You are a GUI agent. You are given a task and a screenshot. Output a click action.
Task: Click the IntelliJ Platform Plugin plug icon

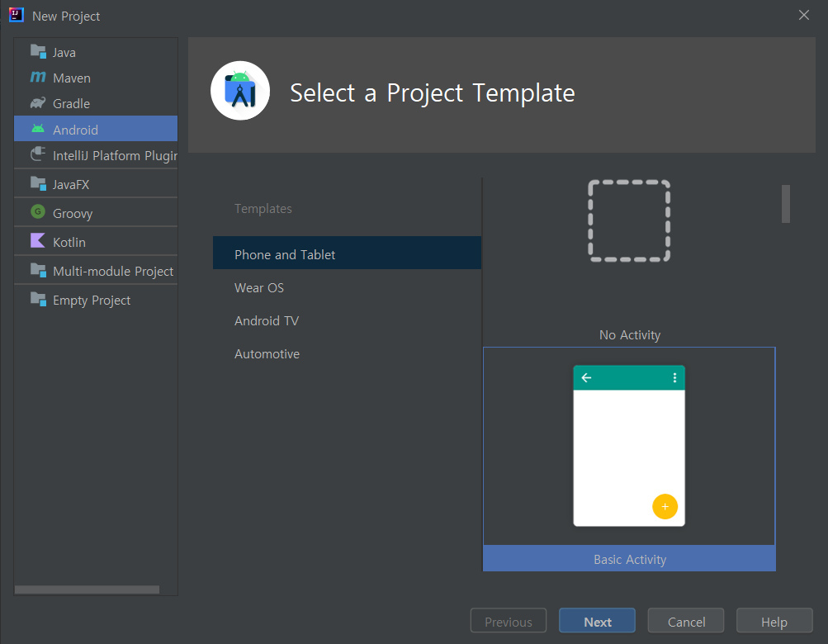(x=38, y=154)
